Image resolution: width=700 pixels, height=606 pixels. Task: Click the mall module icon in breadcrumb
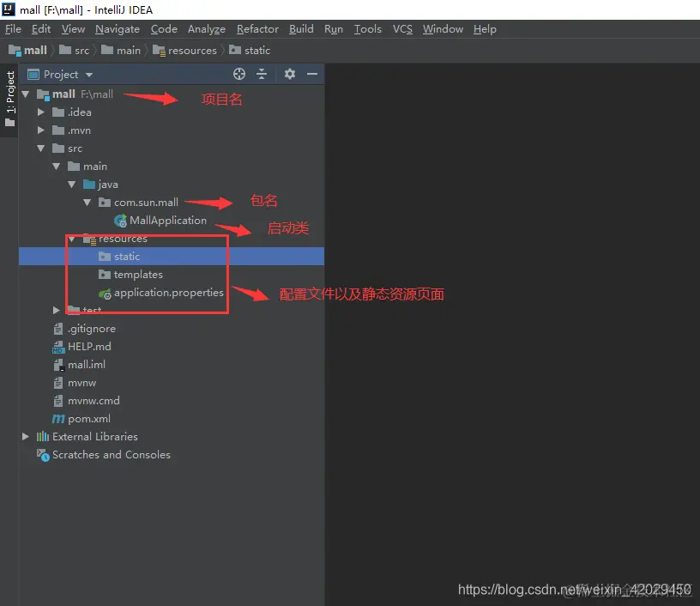click(x=15, y=51)
